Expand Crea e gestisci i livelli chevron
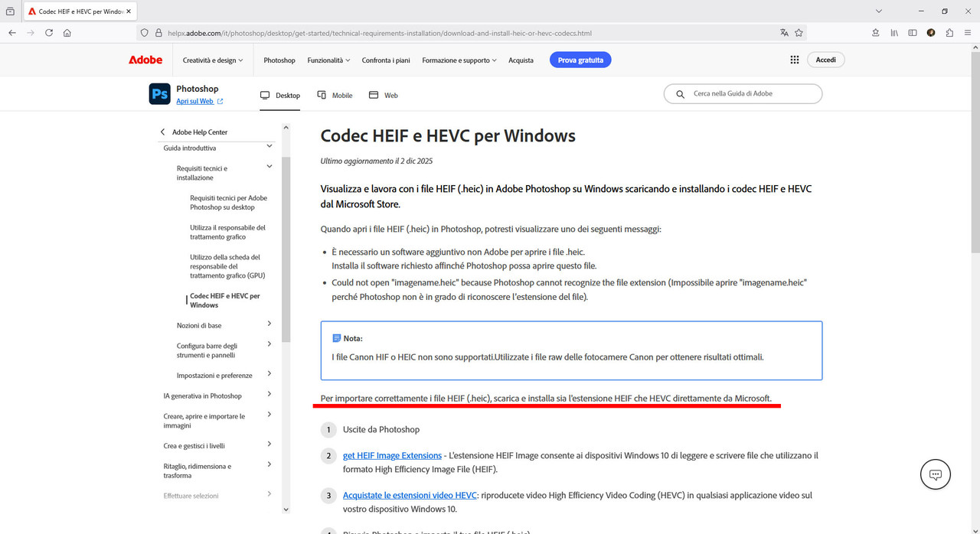The image size is (980, 534). tap(269, 444)
